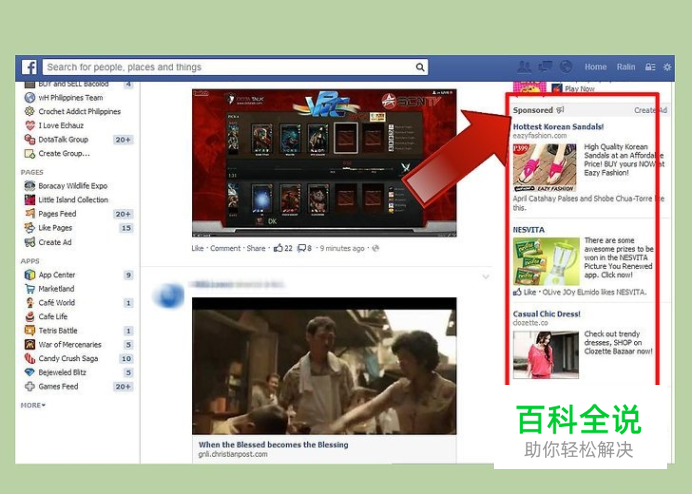Screen dimensions: 692x494
Task: Click the thumbs-up likes count icon
Action: click(278, 248)
